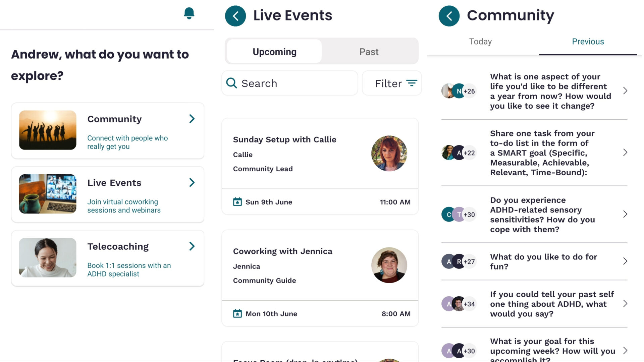
Task: Switch to Upcoming events segment
Action: 274,52
